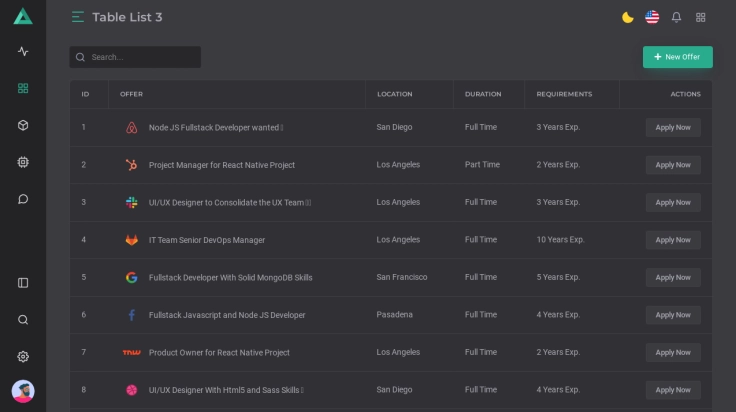Click the chip processor sidebar icon
This screenshot has width=736, height=412.
(23, 162)
